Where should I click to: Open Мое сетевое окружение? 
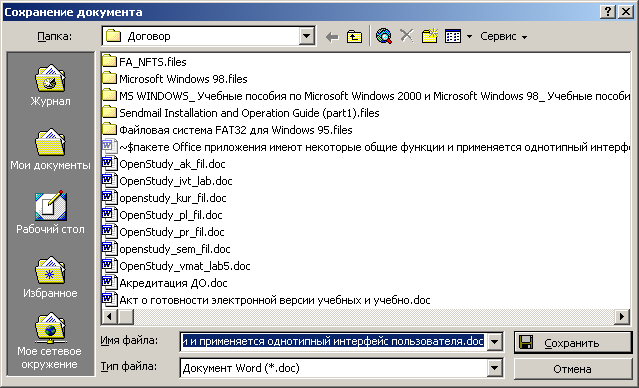coord(50,341)
